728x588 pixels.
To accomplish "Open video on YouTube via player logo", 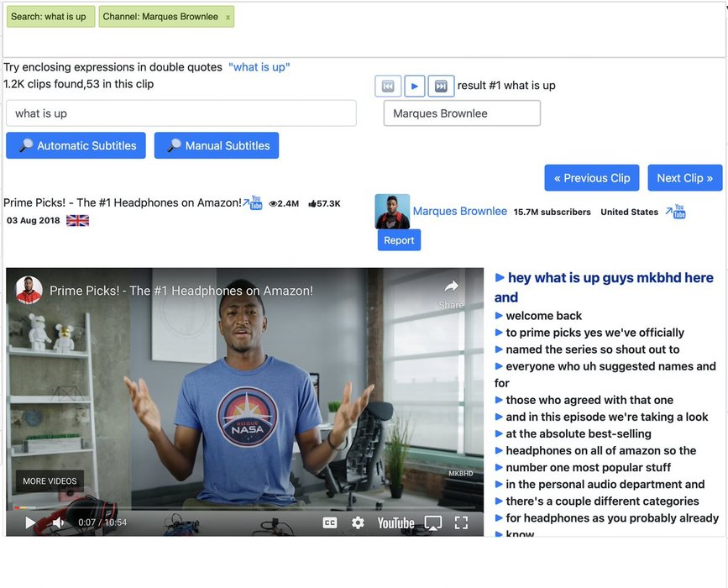I will coord(395,523).
